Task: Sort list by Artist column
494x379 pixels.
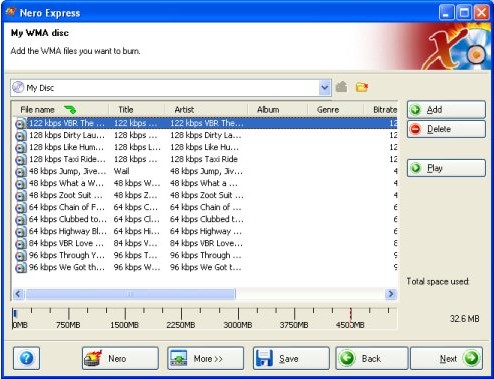Action: (x=206, y=110)
